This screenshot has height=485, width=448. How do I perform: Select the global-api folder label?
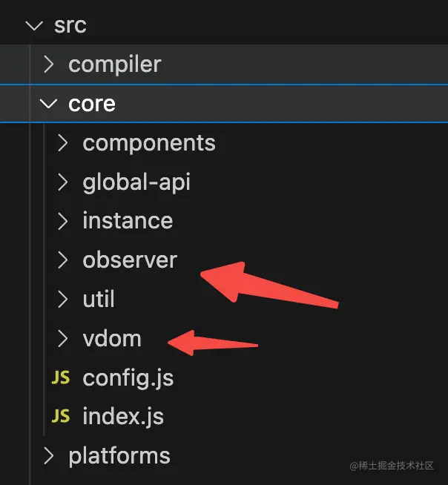pyautogui.click(x=136, y=182)
